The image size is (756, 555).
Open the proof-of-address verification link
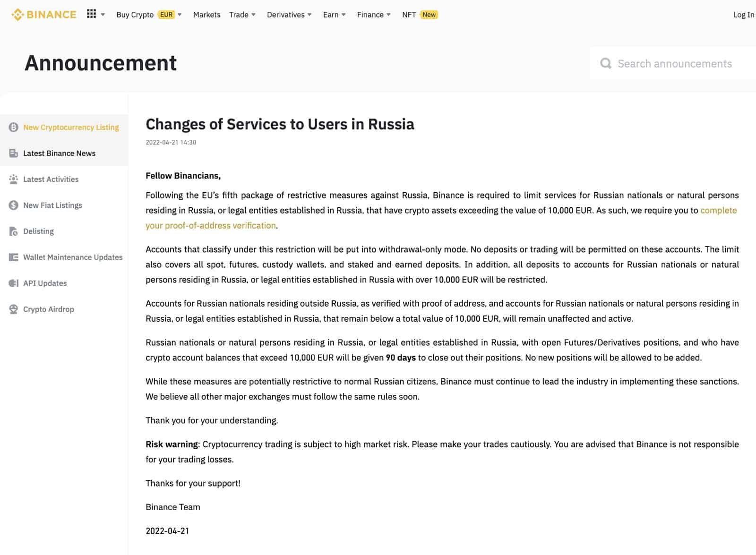point(211,226)
